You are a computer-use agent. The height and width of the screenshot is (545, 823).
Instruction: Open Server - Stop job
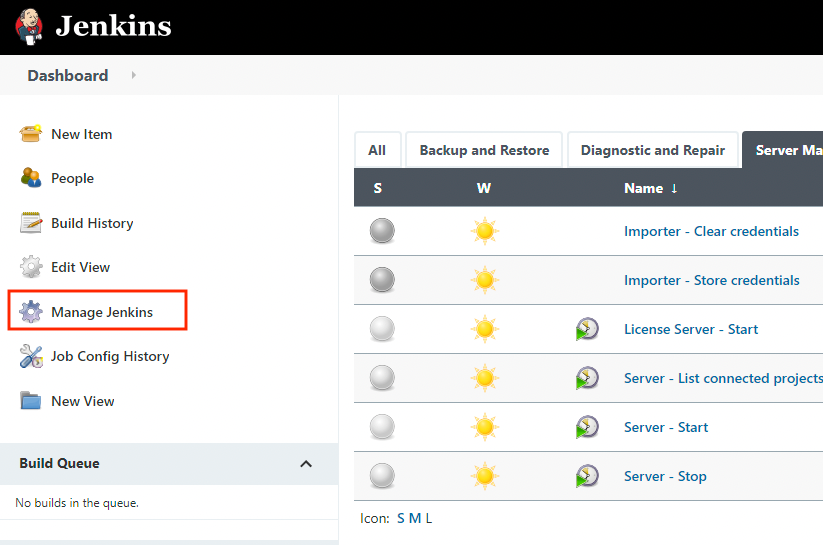[x=665, y=476]
